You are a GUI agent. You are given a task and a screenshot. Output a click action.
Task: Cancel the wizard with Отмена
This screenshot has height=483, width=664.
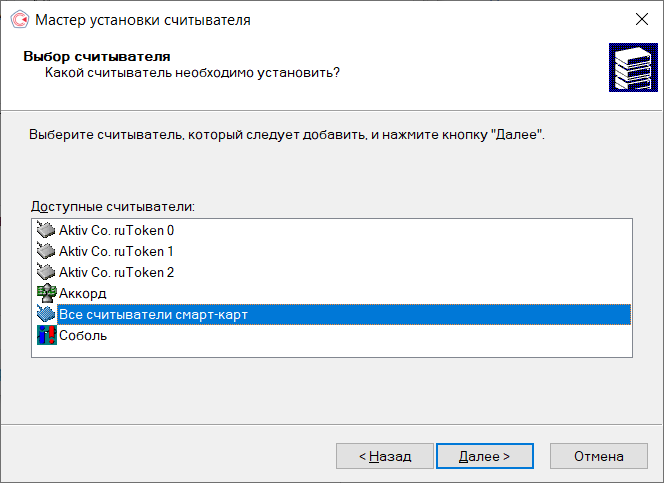tap(598, 456)
